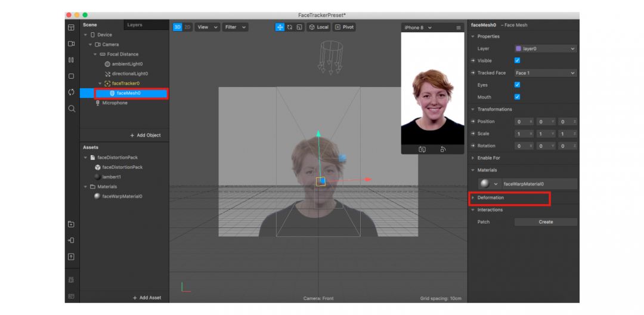This screenshot has height=315, width=644.
Task: Switch to the Layers tab
Action: click(x=135, y=25)
